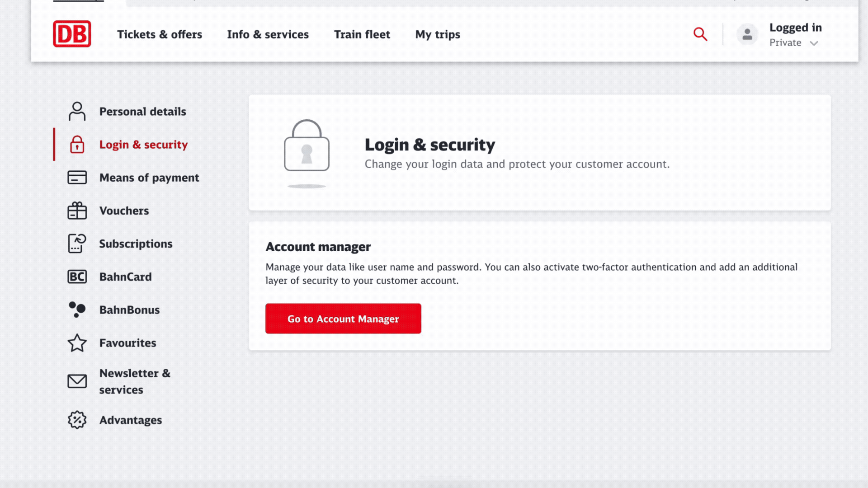Screen dimensions: 868x488
Task: Select Login & security in sidebar
Action: [143, 145]
